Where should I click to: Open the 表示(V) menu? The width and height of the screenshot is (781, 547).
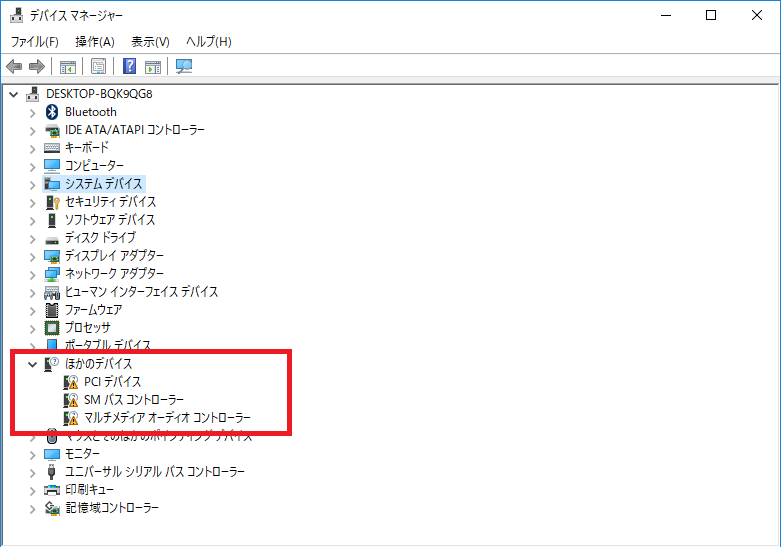(x=150, y=41)
